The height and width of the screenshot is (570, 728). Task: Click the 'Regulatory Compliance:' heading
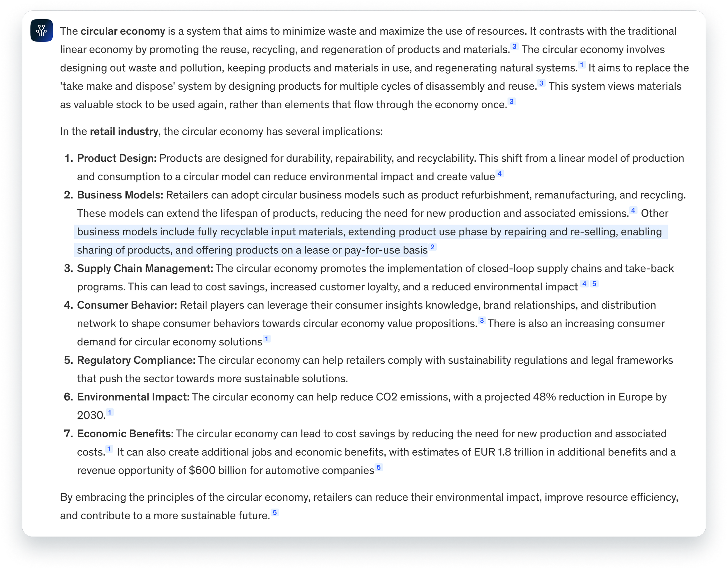click(x=136, y=360)
